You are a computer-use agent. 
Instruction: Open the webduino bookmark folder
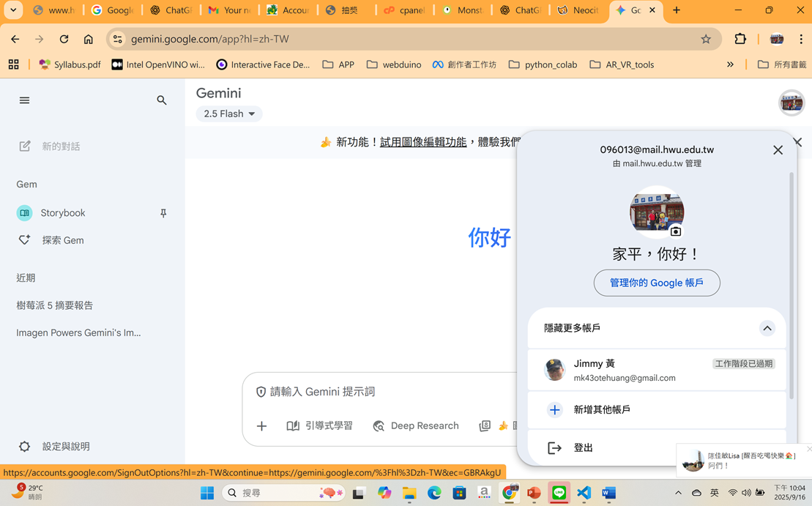coord(394,64)
